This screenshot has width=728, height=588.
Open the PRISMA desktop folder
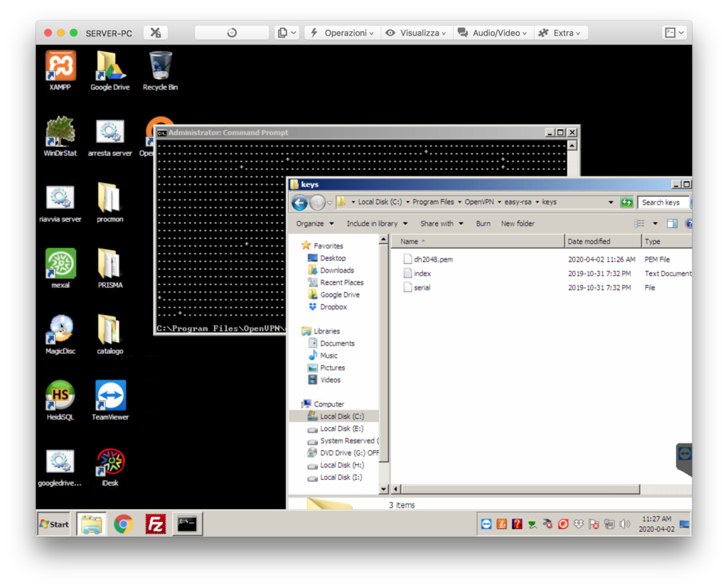[110, 269]
